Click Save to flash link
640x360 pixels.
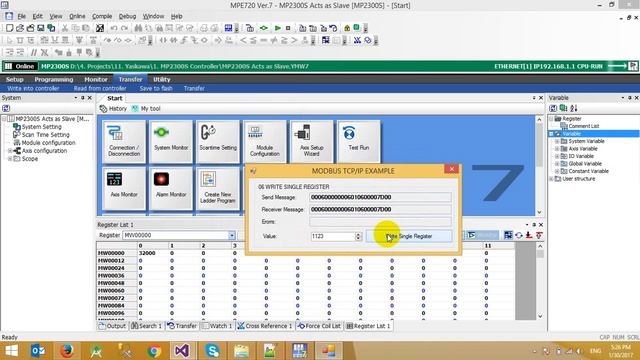coord(156,89)
